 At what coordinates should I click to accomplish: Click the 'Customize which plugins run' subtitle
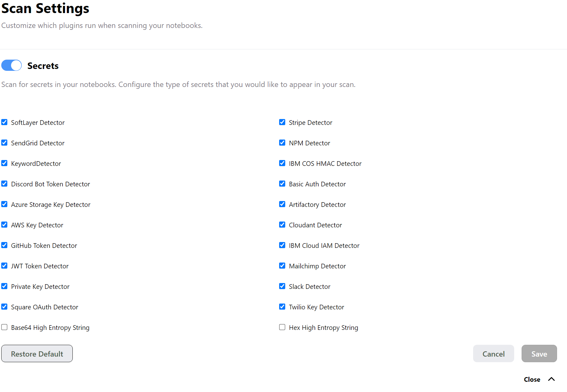(102, 25)
